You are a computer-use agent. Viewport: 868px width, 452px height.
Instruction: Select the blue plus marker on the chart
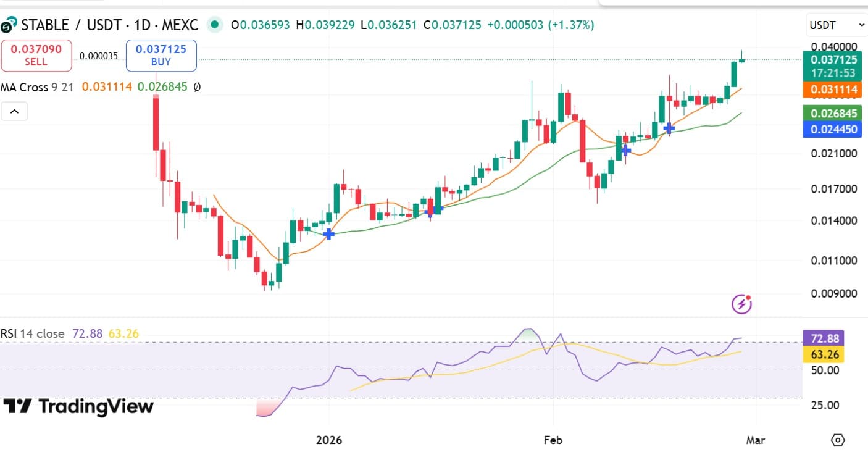click(328, 234)
